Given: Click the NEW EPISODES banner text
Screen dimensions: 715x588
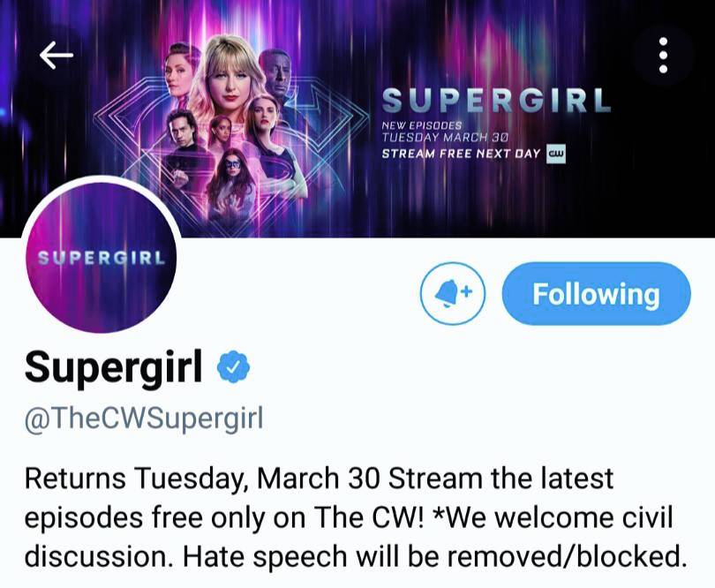Looking at the screenshot, I should click(422, 124).
